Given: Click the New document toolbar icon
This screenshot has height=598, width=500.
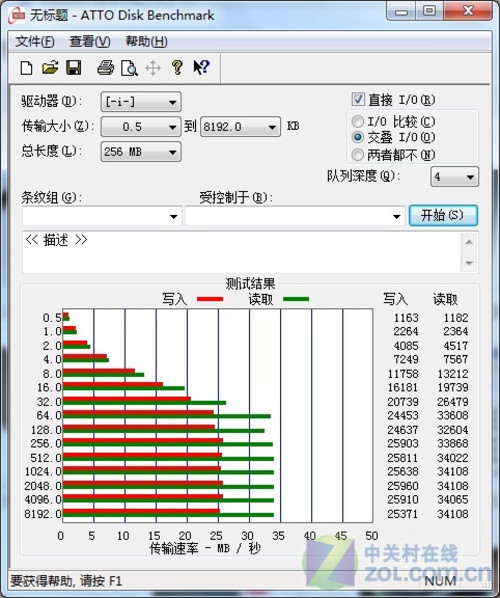Looking at the screenshot, I should point(26,68).
